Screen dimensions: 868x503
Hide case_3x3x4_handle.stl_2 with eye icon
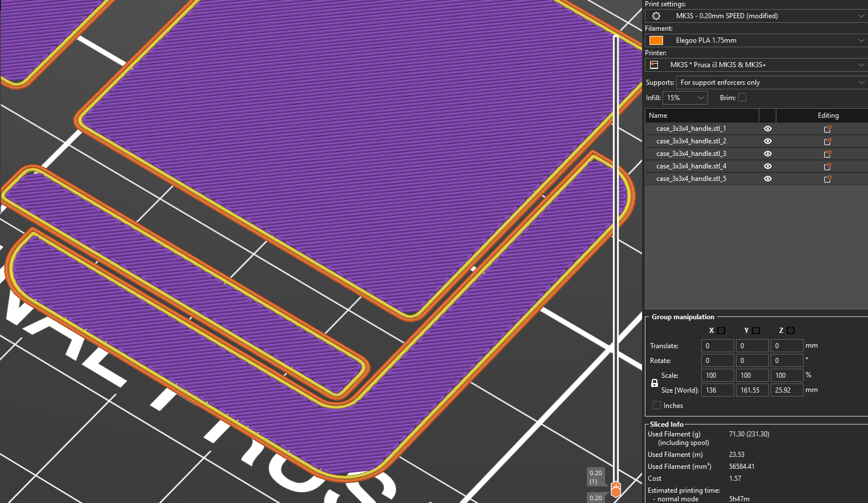768,141
